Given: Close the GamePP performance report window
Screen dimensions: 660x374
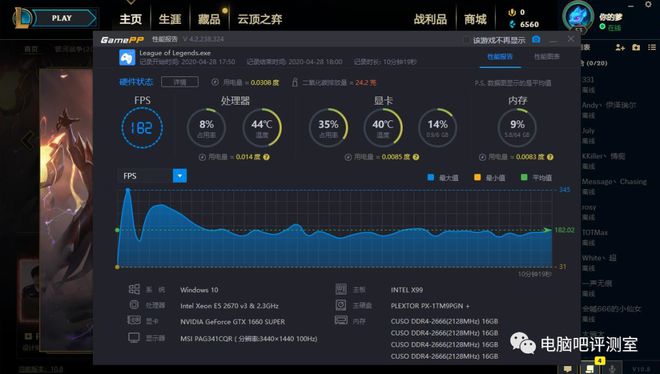Looking at the screenshot, I should point(571,39).
